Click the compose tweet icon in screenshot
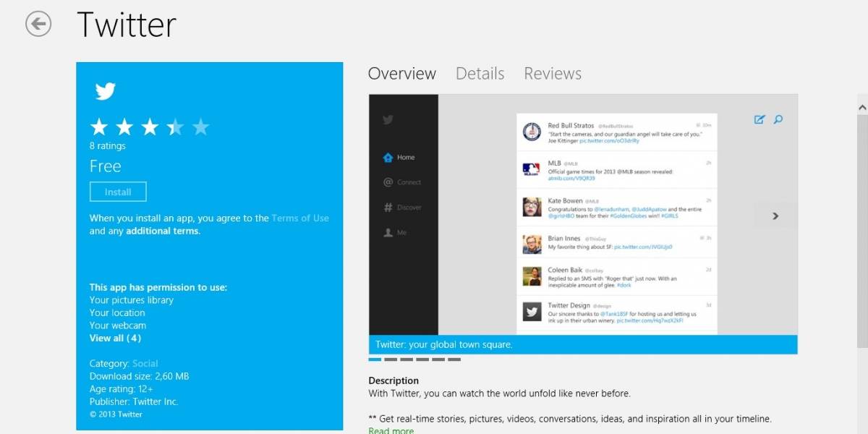Viewport: 868px width, 434px height. 759,119
